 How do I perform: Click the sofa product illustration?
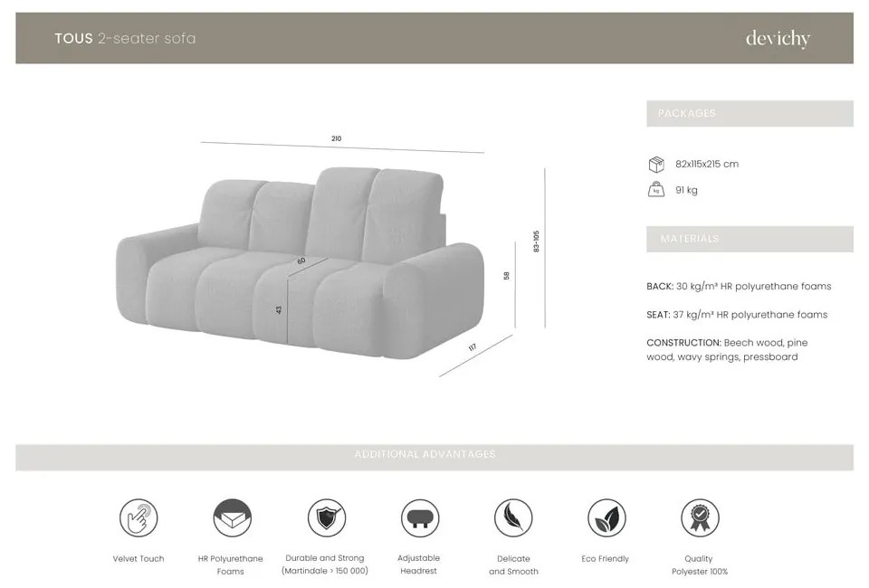(300, 263)
